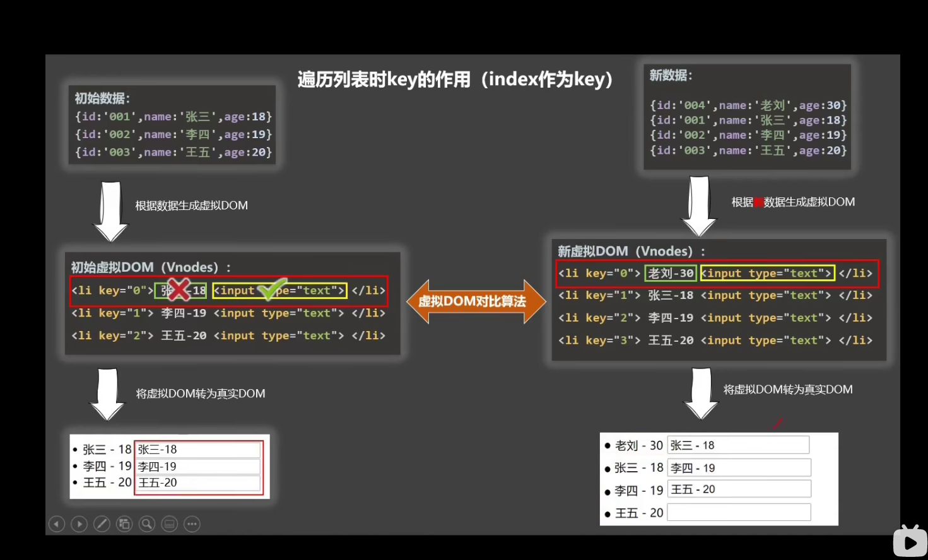Click the 老刘-30 text in new Vnodes
This screenshot has height=560, width=928.
(671, 273)
